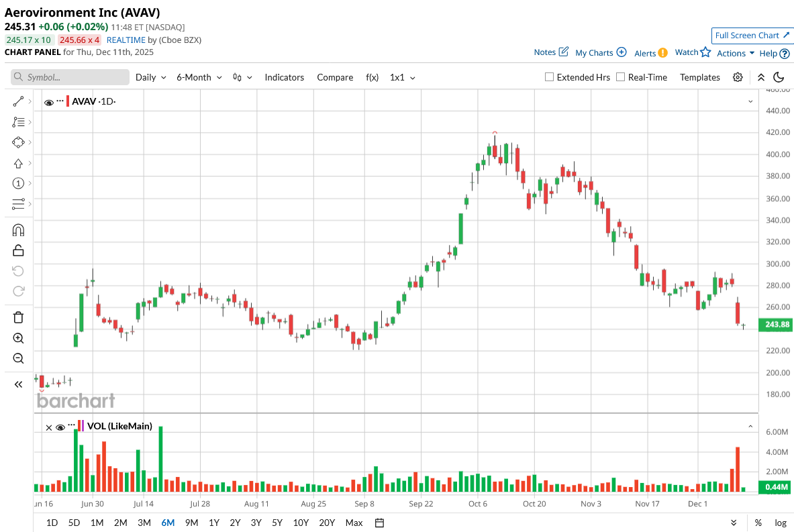Collapse the left drawing toolbar
Viewport: 794px width, 532px height.
(x=18, y=384)
